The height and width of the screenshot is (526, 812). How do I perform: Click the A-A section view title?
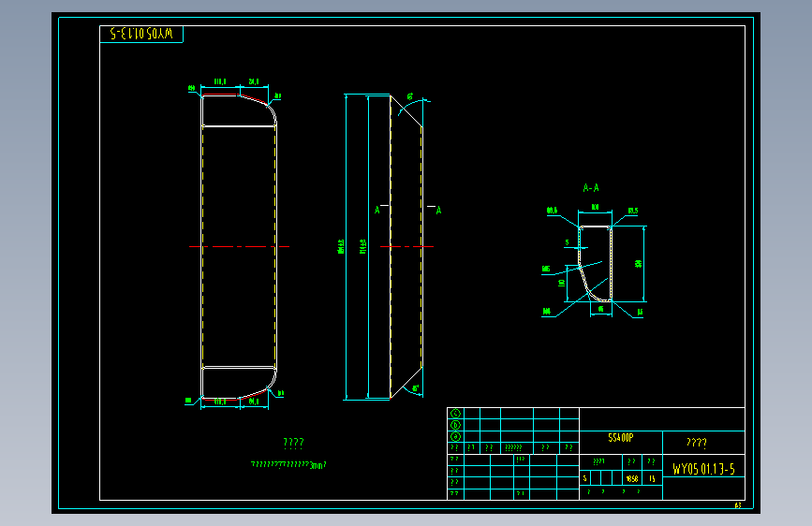[x=591, y=188]
